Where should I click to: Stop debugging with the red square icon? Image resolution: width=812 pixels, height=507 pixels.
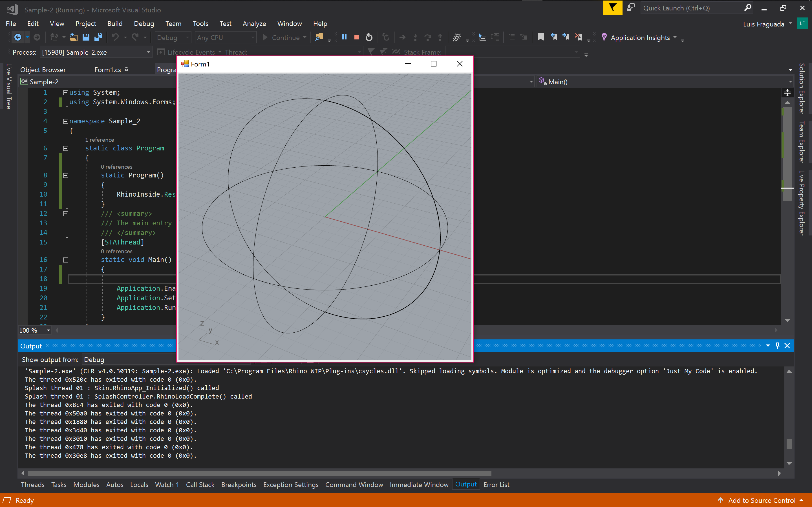click(x=356, y=37)
